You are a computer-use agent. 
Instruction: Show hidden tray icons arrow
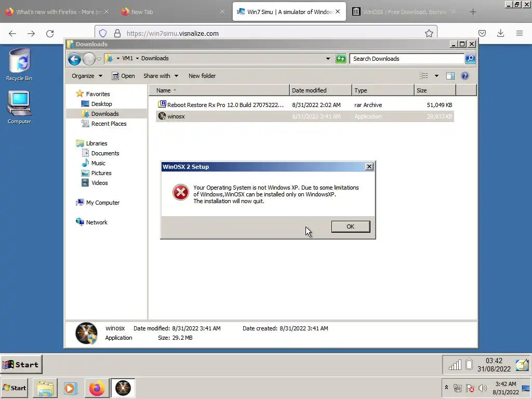pyautogui.click(x=446, y=388)
